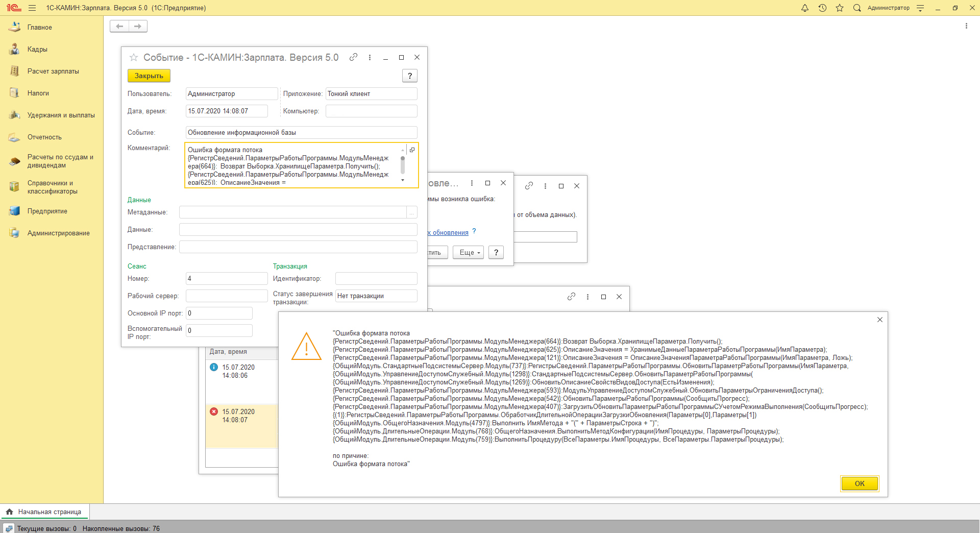Open three-dot menu at top right of workspace
This screenshot has height=533, width=980.
click(x=966, y=26)
